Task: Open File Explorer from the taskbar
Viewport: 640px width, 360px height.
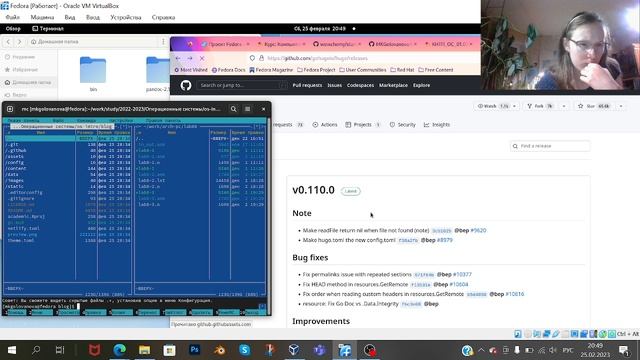Action: pos(144,350)
